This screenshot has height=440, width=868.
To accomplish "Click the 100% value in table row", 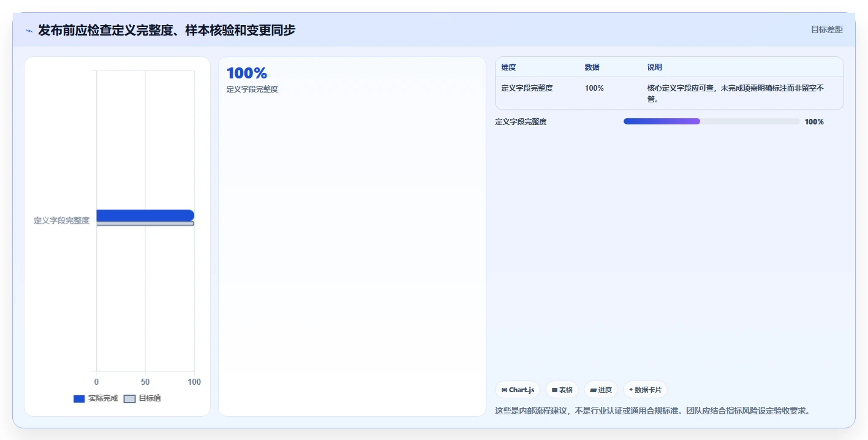I will click(594, 88).
